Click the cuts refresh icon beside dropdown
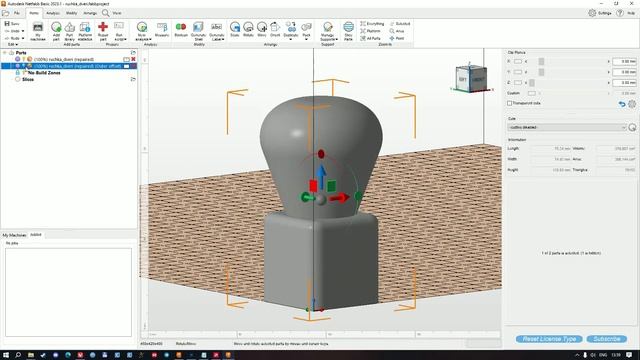The height and width of the screenshot is (360, 640). 632,127
